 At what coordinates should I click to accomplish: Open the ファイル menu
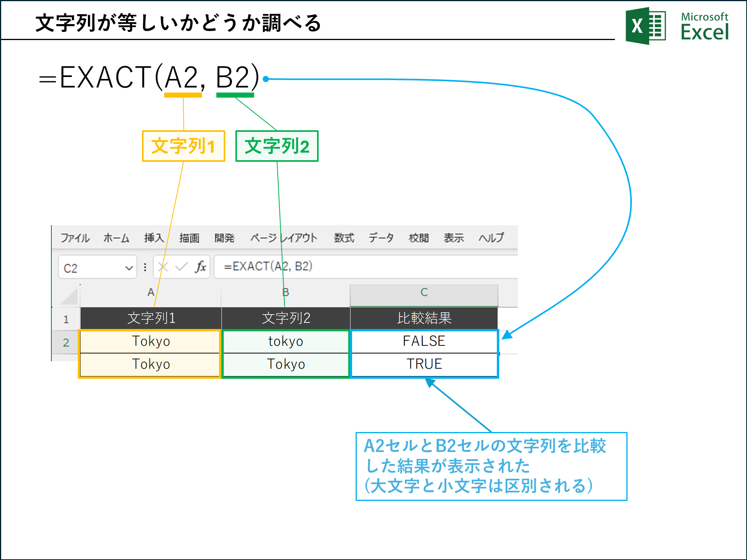(x=75, y=238)
